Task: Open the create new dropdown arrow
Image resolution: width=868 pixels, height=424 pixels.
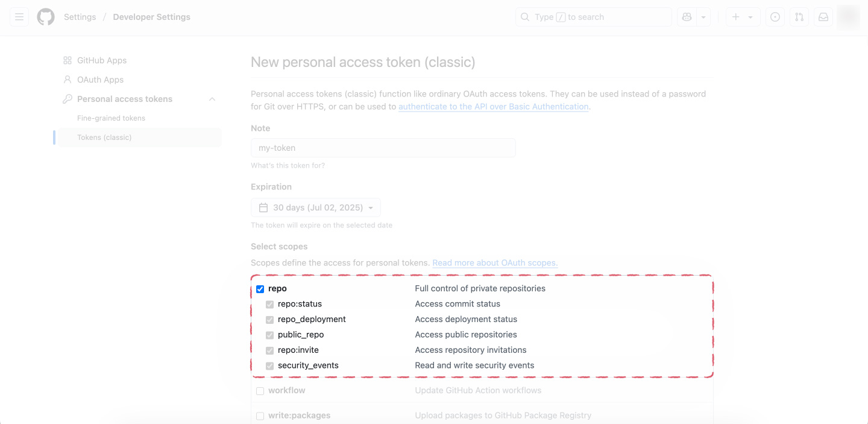Action: point(749,16)
